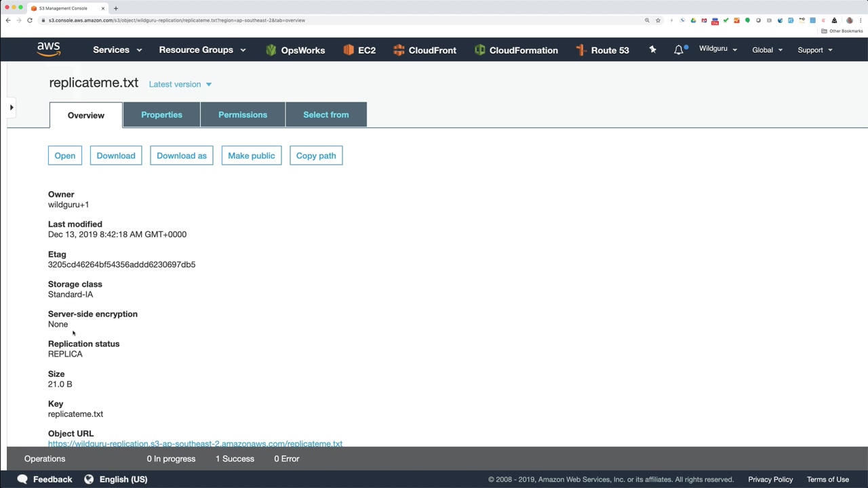Image resolution: width=868 pixels, height=488 pixels.
Task: Open the Other Bookmarks folder
Action: pos(842,31)
